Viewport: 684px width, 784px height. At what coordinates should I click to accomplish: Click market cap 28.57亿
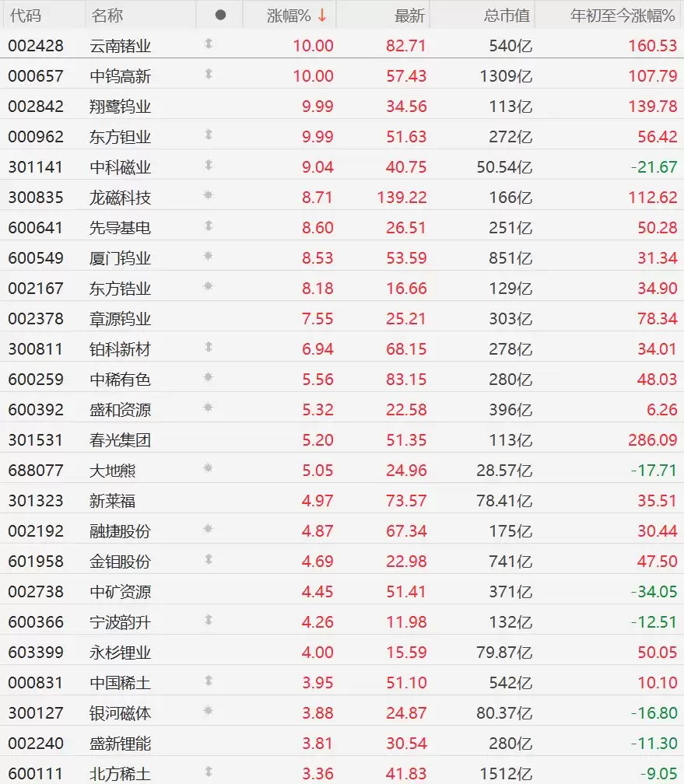(504, 471)
